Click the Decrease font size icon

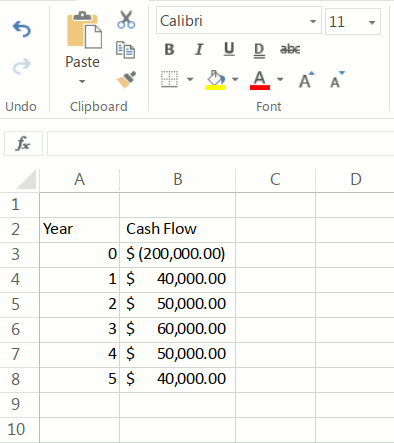click(x=337, y=79)
